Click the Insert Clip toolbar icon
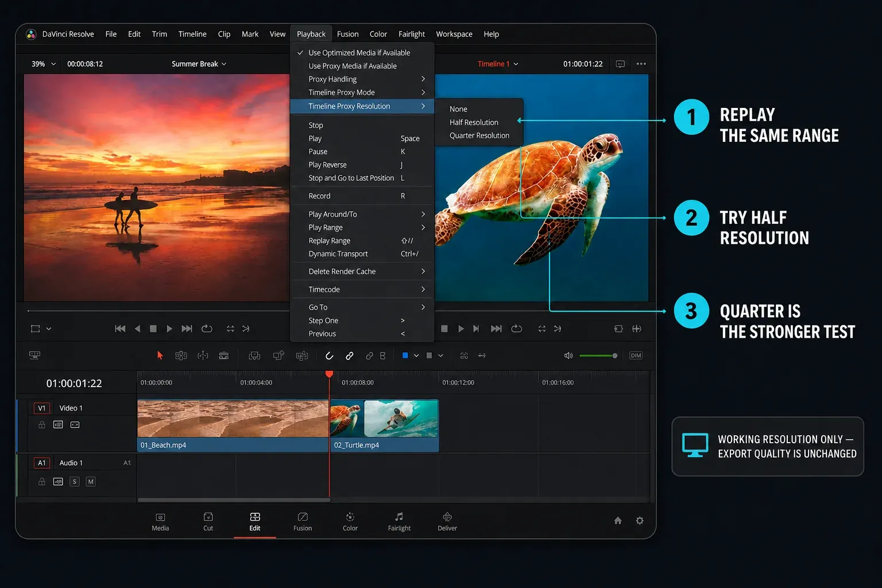 (x=254, y=355)
